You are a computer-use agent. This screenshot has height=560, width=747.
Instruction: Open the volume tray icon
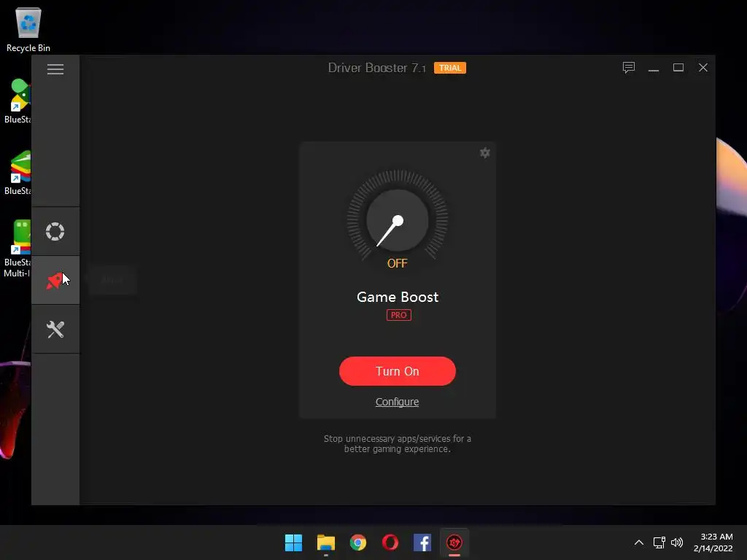(676, 542)
